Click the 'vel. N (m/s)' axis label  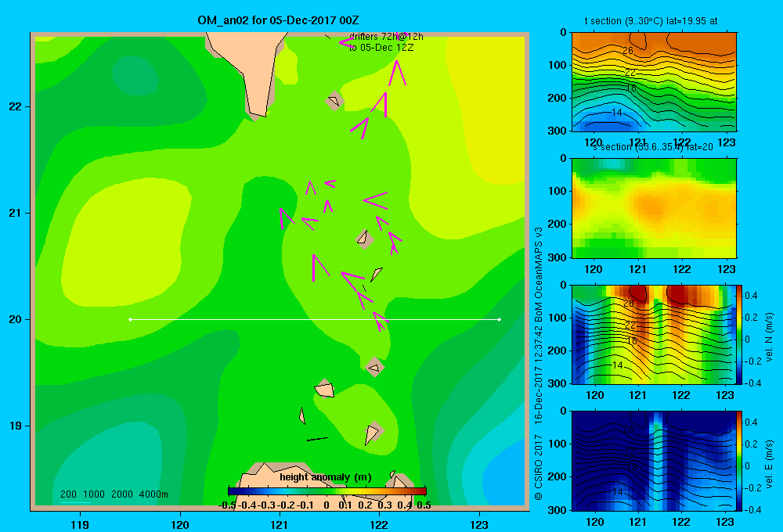[770, 337]
